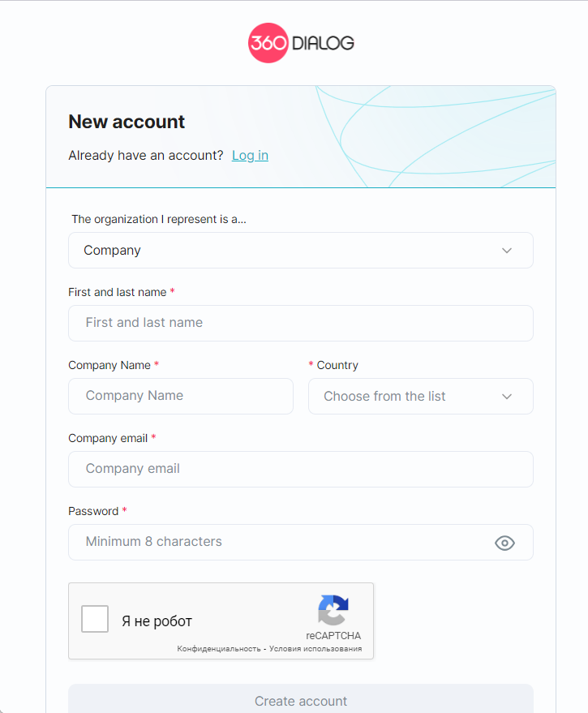Click the "The organization I represent is a..." label
This screenshot has width=588, height=713.
coord(159,219)
